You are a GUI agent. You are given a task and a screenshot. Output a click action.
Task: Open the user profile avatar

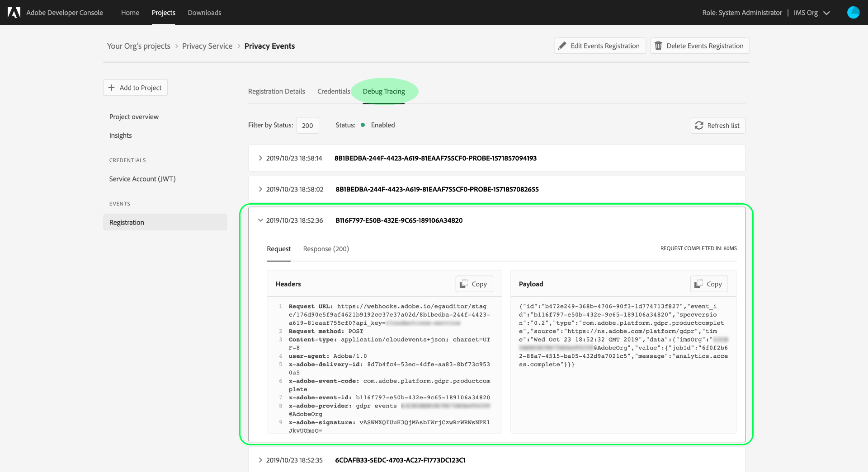point(853,12)
